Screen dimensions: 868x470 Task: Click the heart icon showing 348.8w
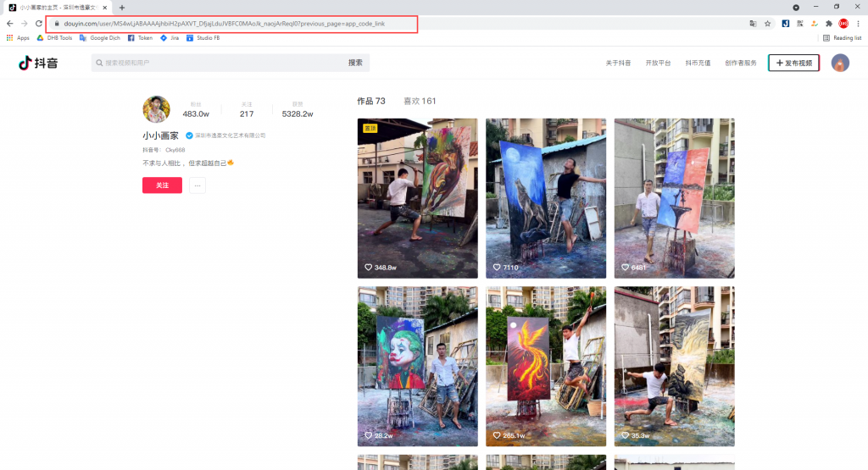368,267
